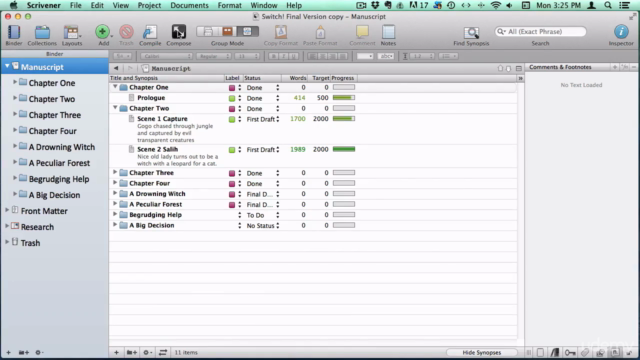Click key icon in inspector footer

click(x=570, y=352)
